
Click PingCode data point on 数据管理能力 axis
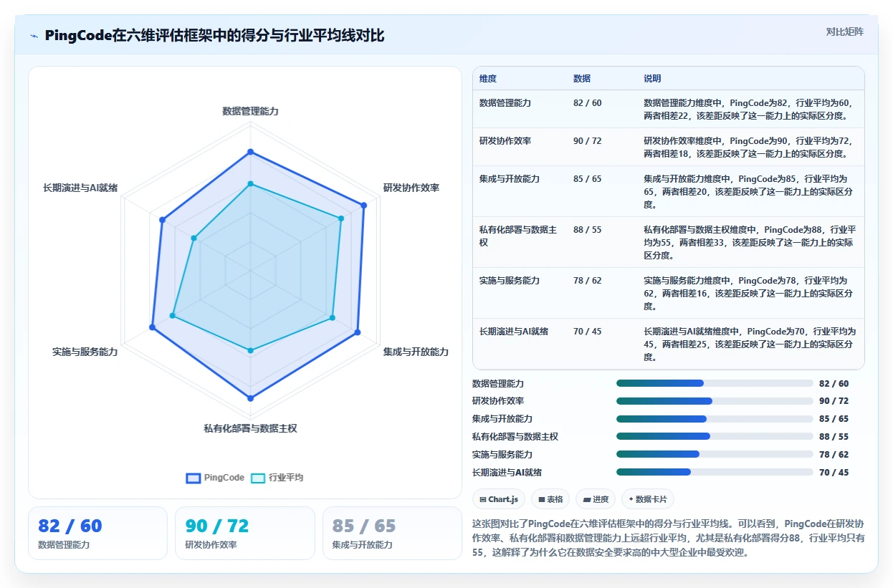click(x=250, y=152)
